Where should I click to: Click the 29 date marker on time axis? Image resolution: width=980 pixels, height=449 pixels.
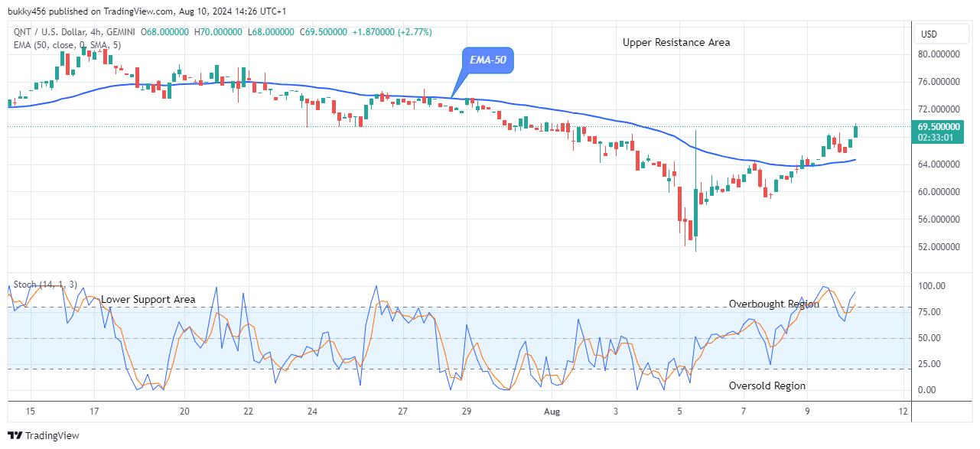pyautogui.click(x=467, y=412)
